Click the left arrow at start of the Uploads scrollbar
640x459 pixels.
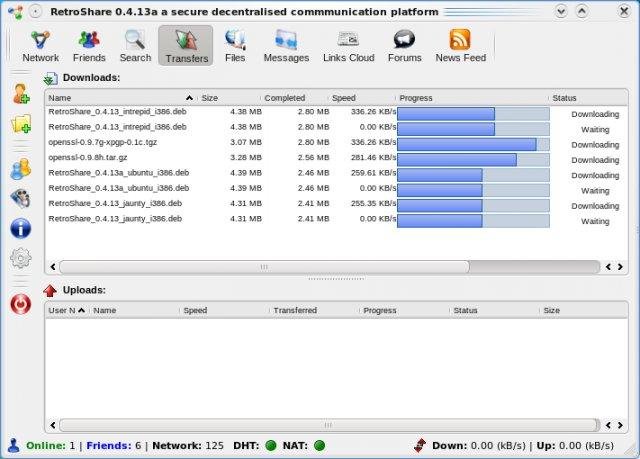(53, 425)
